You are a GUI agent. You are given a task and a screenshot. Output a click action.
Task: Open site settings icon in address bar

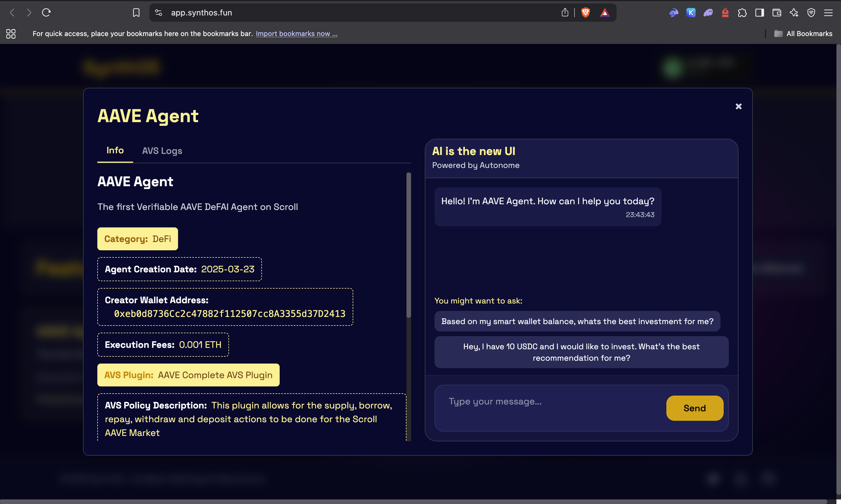click(x=159, y=13)
